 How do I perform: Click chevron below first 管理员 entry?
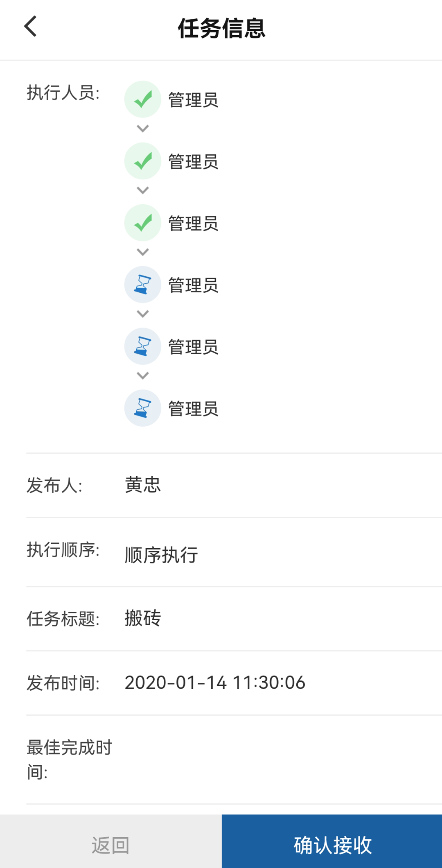tap(142, 129)
